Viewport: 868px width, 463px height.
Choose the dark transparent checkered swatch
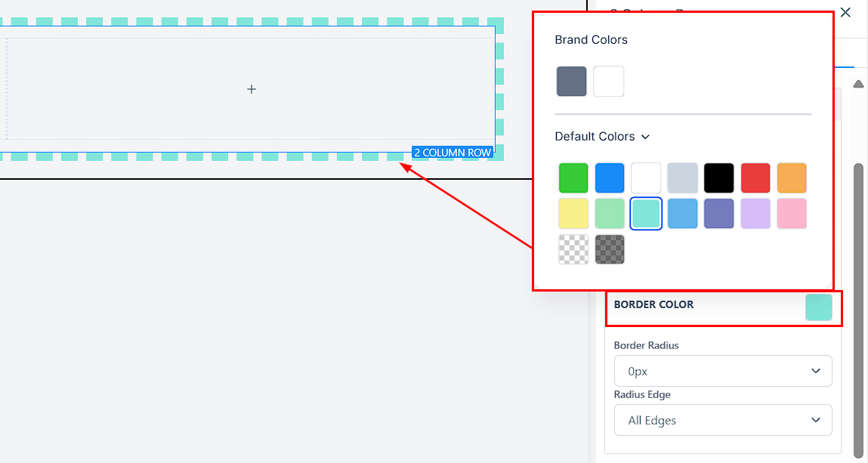(610, 249)
